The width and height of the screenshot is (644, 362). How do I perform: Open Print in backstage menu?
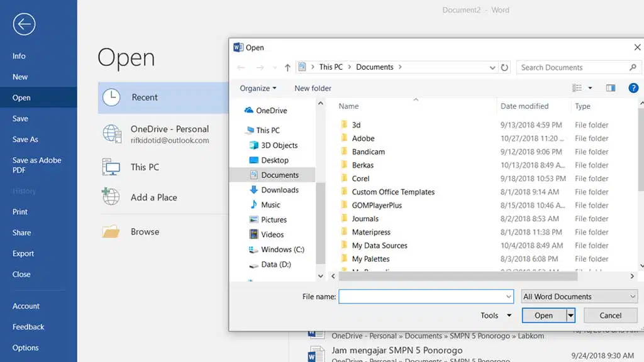[19, 212]
